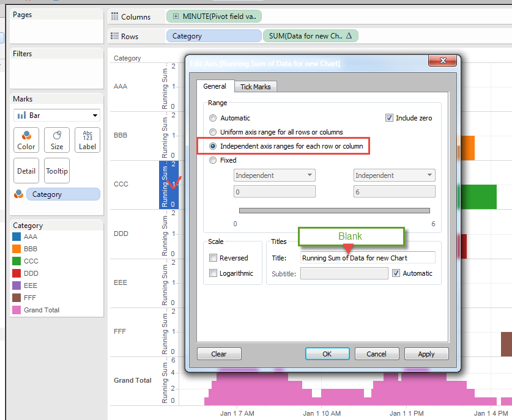Close the Edit Axis dialog
This screenshot has width=512, height=420.
point(443,61)
